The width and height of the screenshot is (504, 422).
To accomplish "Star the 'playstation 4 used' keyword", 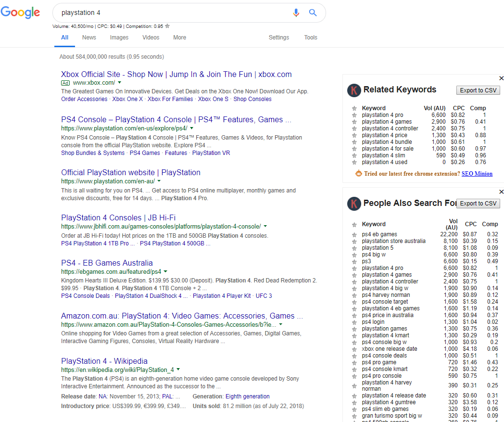I will pos(354,163).
